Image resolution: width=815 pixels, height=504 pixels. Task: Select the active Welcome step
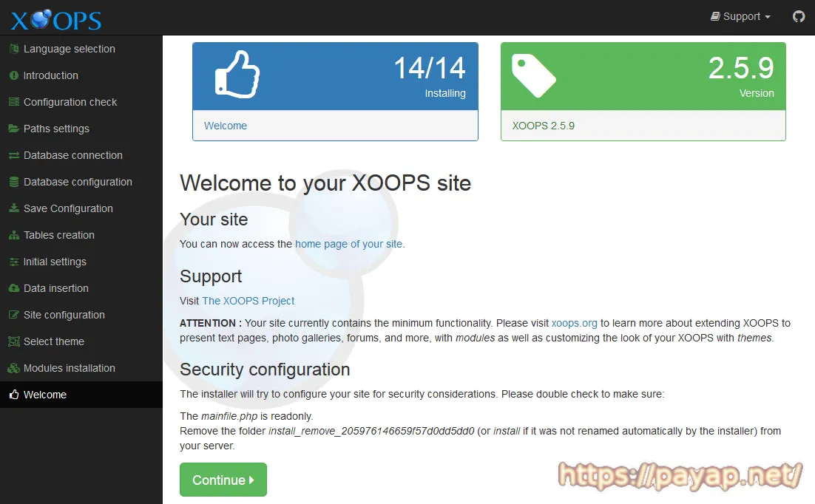pos(81,395)
